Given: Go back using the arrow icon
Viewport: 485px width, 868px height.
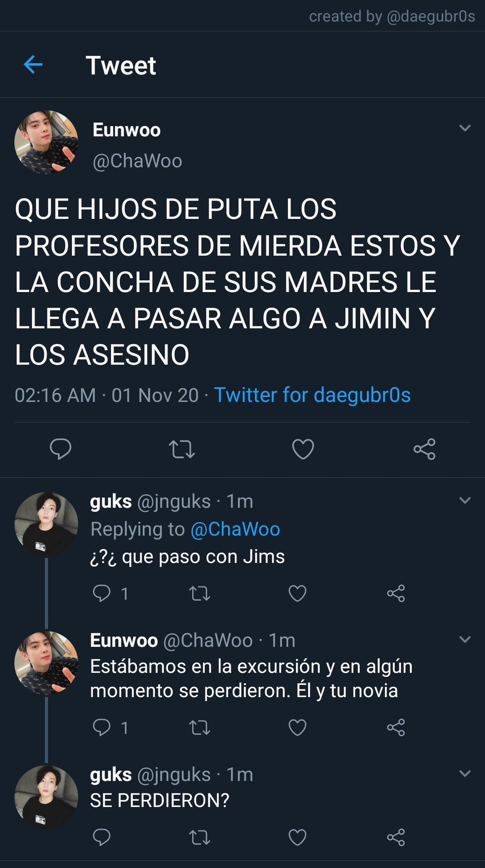Looking at the screenshot, I should pos(33,65).
